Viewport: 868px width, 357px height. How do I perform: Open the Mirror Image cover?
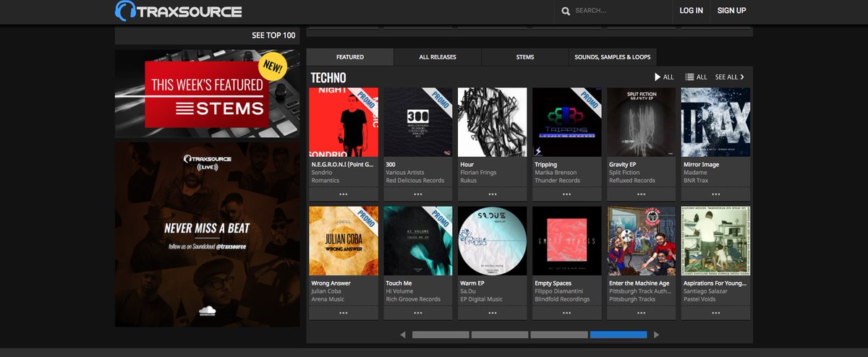click(716, 122)
